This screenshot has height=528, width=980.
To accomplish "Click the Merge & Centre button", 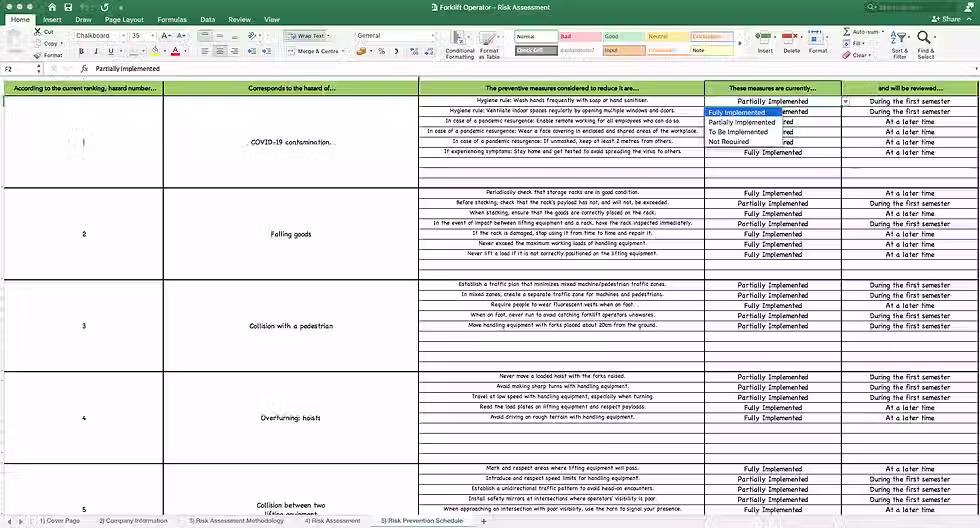I will click(314, 51).
